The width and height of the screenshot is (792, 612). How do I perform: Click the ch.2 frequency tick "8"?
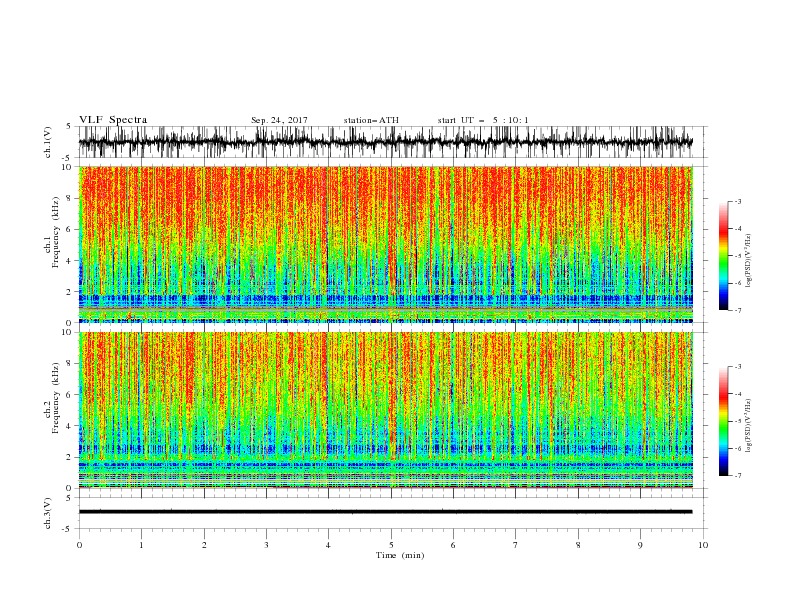(70, 364)
